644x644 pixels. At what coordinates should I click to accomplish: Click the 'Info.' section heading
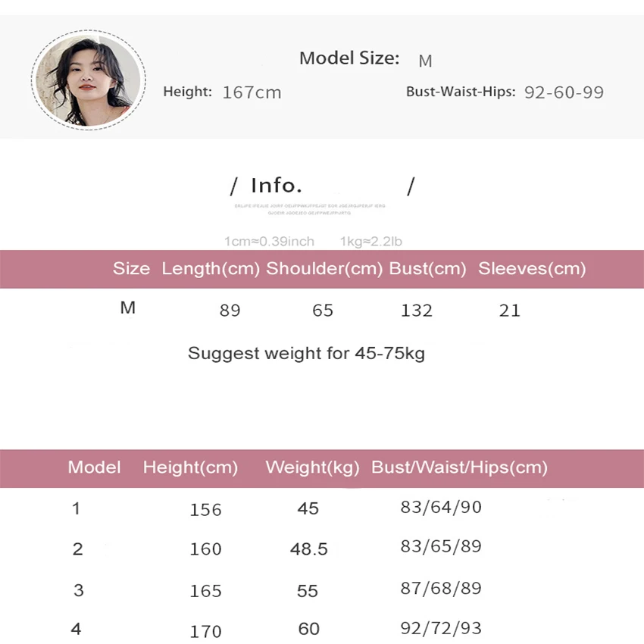277,186
